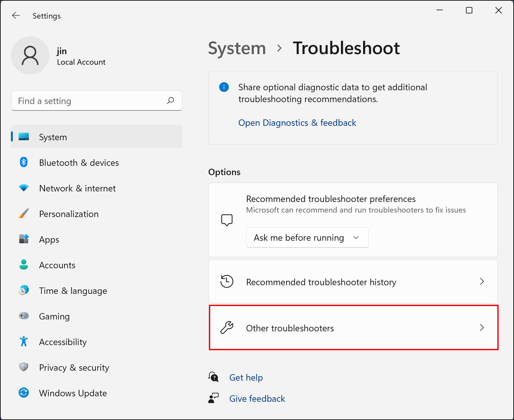This screenshot has height=420, width=514.
Task: Open Gaming settings
Action: pyautogui.click(x=54, y=316)
